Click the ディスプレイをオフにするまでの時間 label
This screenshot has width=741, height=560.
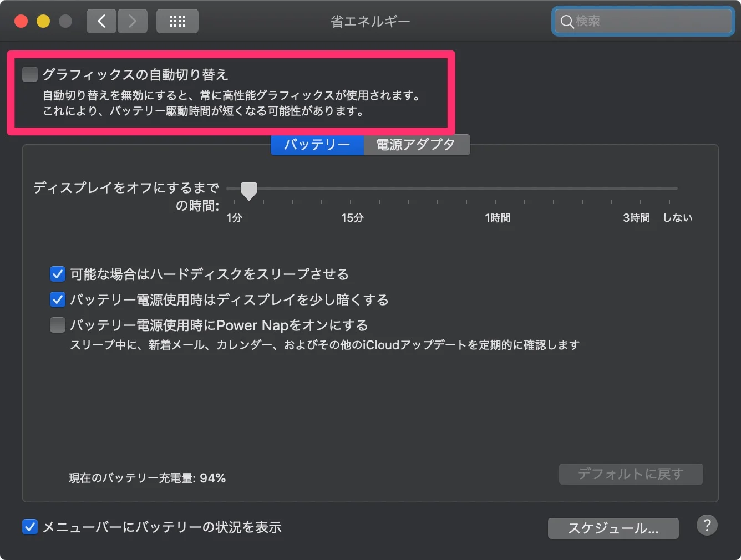click(126, 197)
